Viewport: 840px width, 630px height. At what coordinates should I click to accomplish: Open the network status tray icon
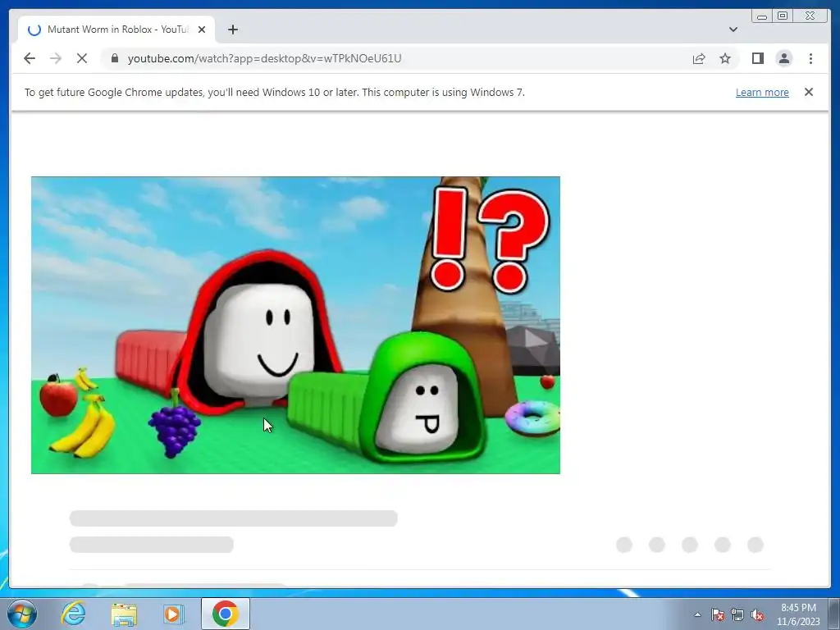(737, 614)
